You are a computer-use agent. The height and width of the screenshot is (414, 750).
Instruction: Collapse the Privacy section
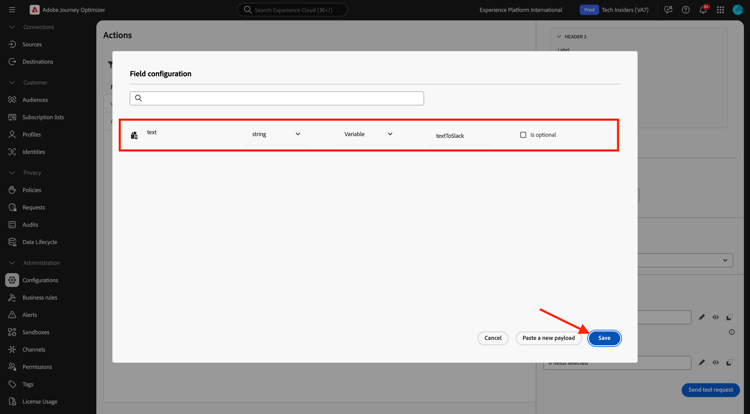pos(12,173)
